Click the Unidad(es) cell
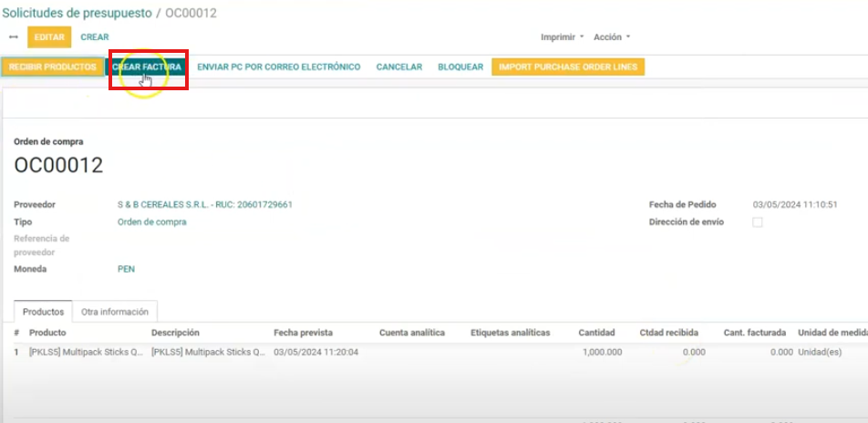 pyautogui.click(x=820, y=352)
